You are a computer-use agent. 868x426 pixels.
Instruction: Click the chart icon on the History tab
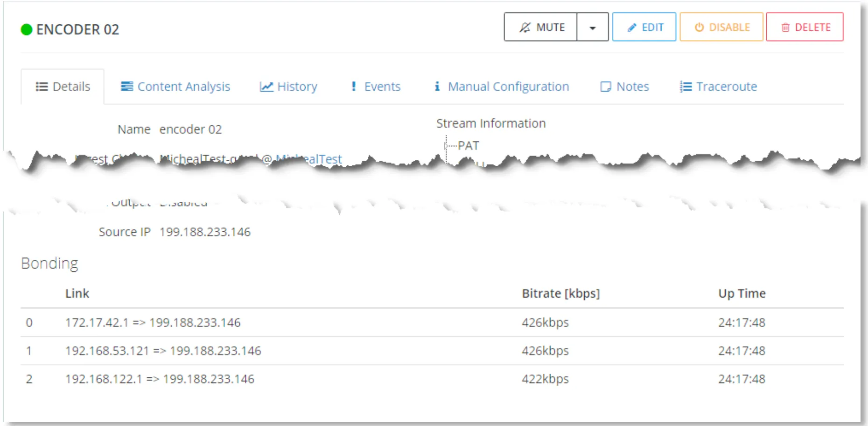tap(266, 86)
